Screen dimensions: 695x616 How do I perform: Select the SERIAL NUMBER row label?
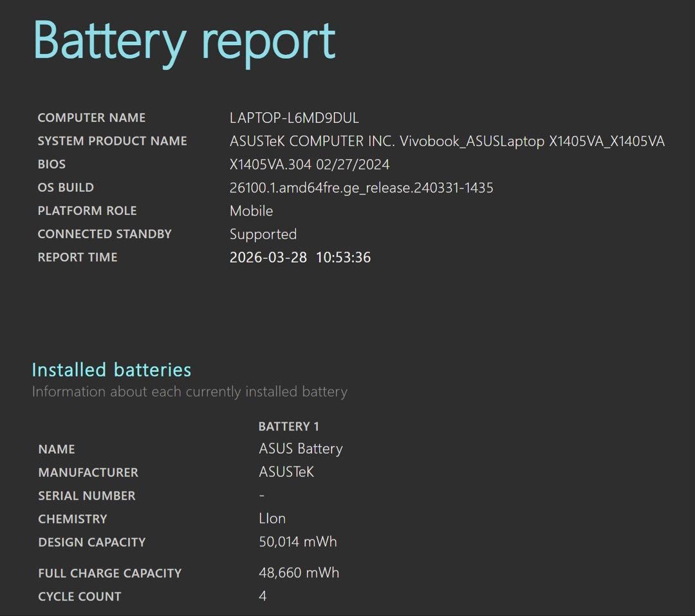(x=87, y=496)
